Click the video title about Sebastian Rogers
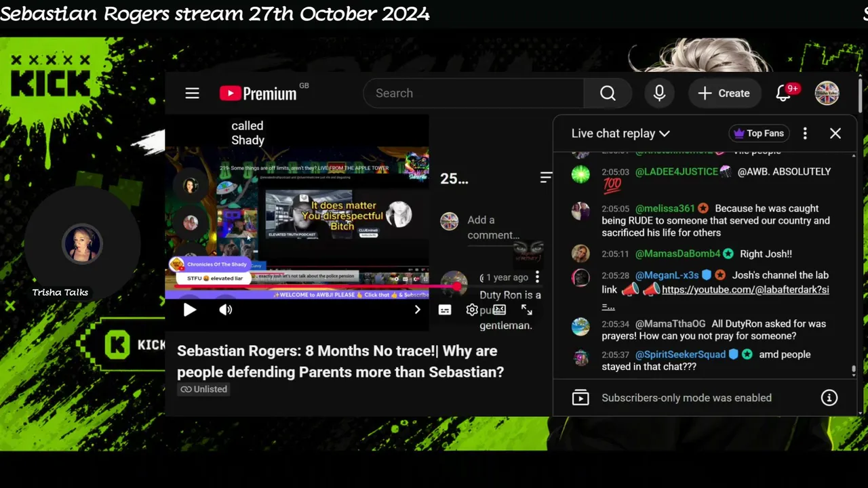 click(x=340, y=361)
